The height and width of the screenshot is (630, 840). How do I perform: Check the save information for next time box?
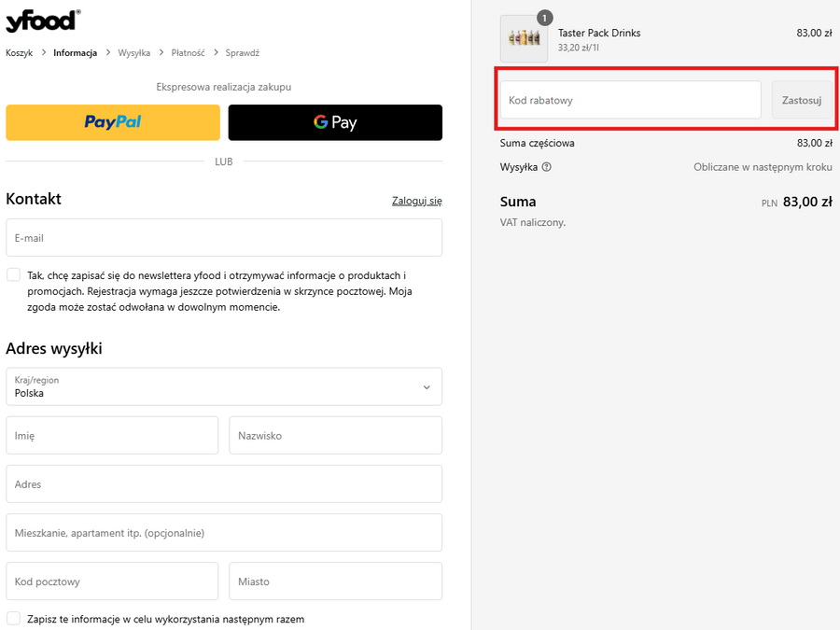tap(13, 619)
